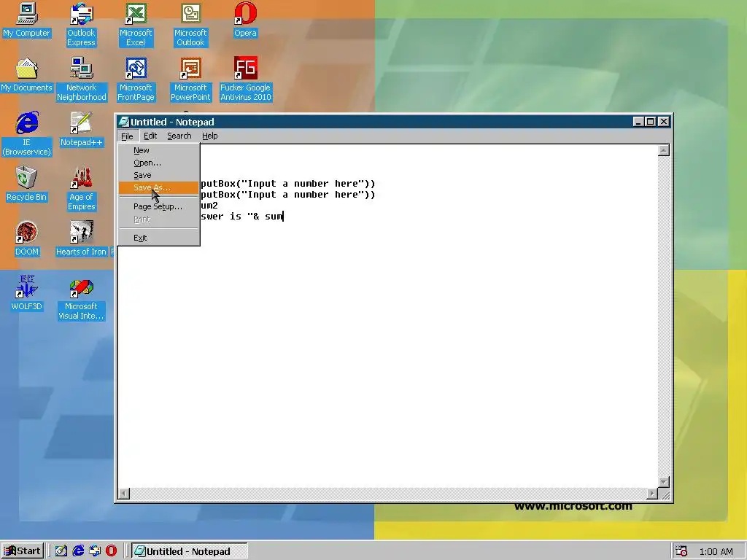Image resolution: width=747 pixels, height=560 pixels.
Task: Minimize the Notepad window
Action: click(638, 122)
